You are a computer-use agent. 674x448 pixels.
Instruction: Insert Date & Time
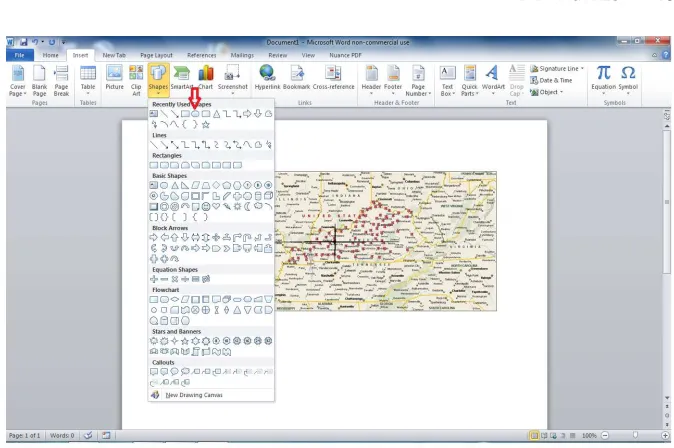point(551,80)
